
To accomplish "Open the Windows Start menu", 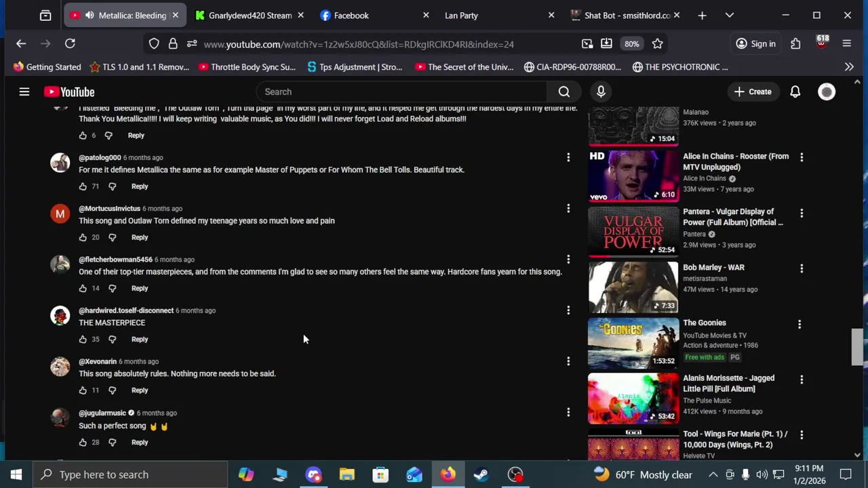I will tap(16, 474).
